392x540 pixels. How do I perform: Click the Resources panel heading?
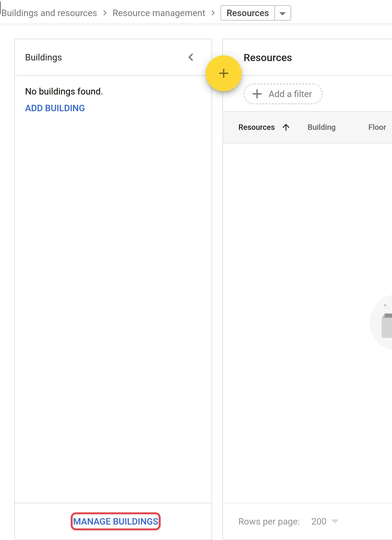[268, 58]
